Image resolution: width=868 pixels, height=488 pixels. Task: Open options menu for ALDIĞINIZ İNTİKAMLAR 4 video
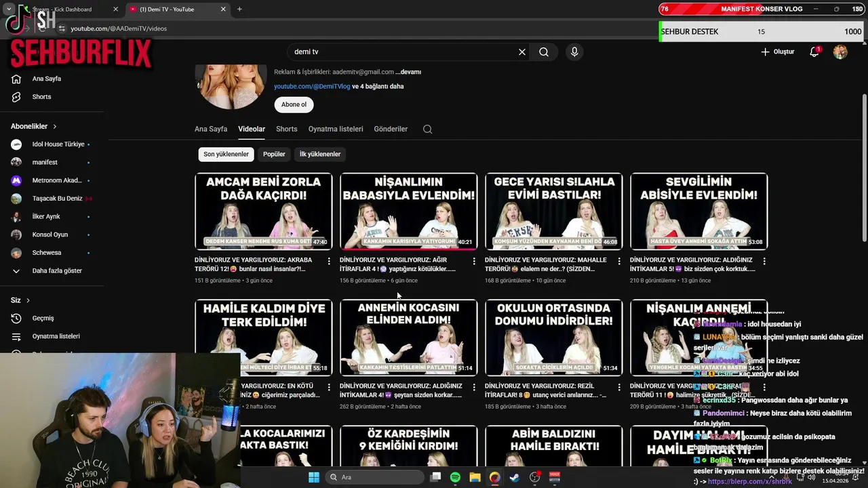click(x=474, y=387)
